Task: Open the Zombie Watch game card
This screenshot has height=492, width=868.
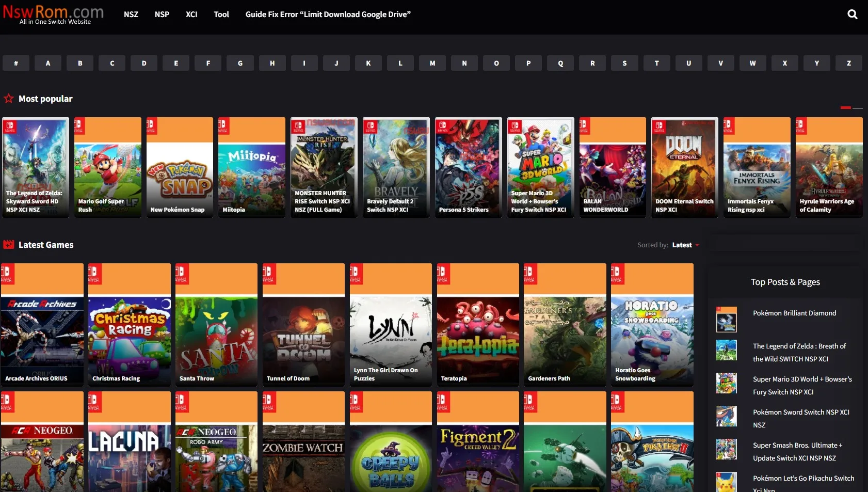Action: (303, 442)
